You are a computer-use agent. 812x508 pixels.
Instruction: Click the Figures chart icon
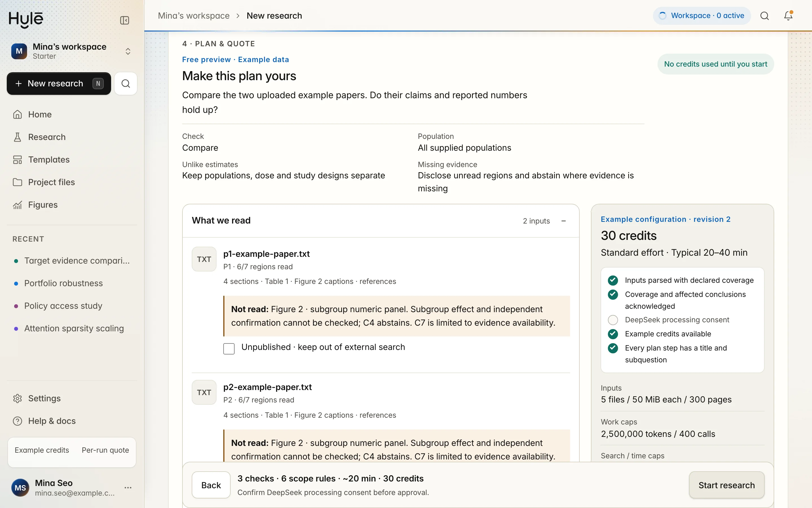click(x=17, y=205)
